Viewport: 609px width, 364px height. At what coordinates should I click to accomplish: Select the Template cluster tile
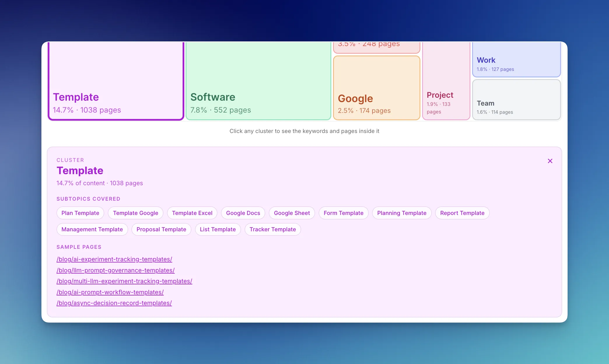pyautogui.click(x=116, y=82)
